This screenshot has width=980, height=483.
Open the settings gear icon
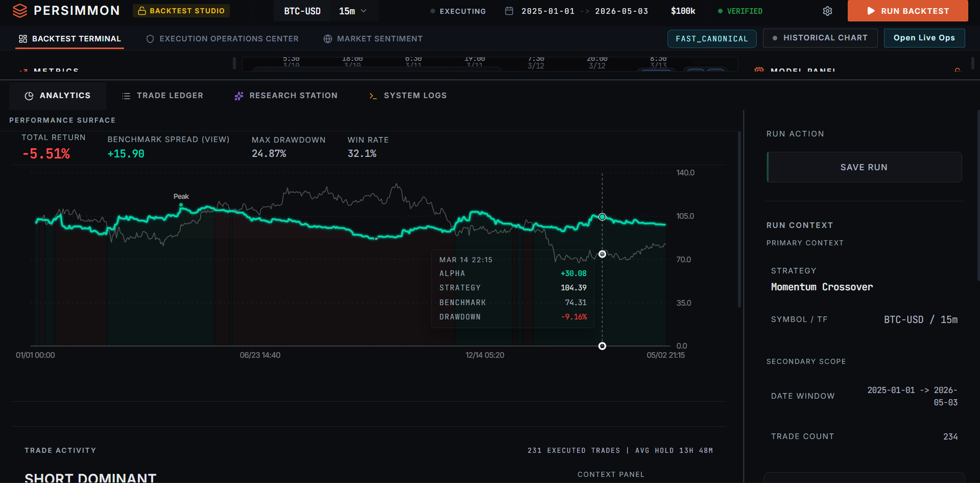coord(827,11)
